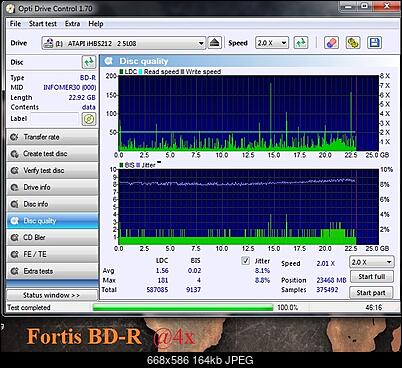Click the eraser disc icon in the toolbar
This screenshot has width=402, height=368.
tap(331, 43)
